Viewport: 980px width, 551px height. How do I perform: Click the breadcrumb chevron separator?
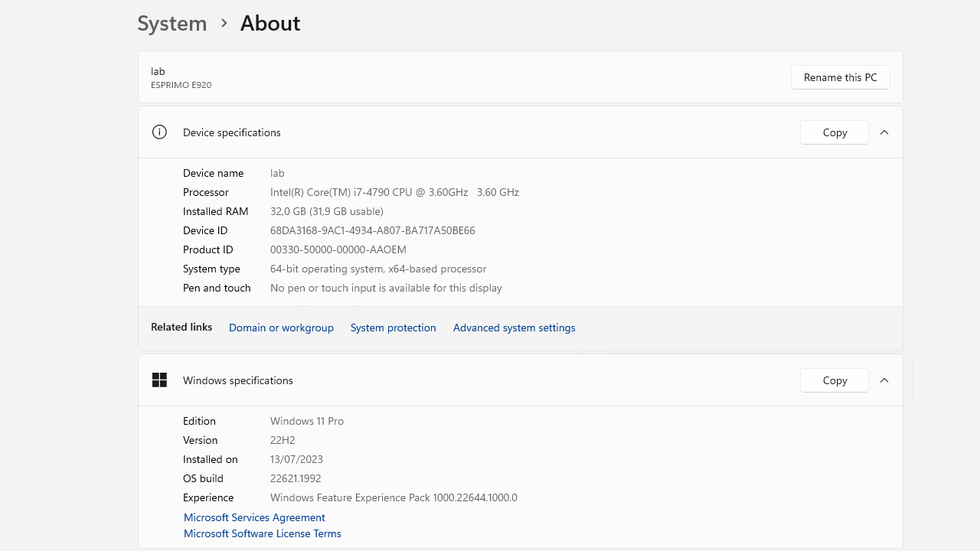[x=224, y=23]
